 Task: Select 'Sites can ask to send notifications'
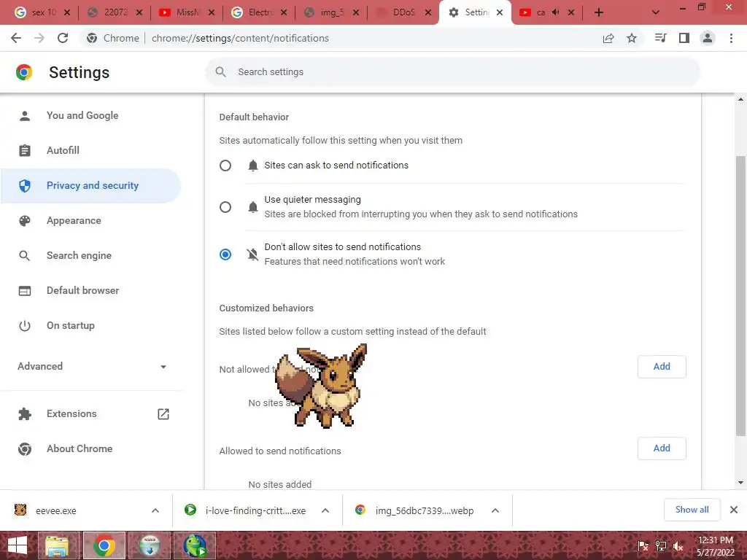225,166
